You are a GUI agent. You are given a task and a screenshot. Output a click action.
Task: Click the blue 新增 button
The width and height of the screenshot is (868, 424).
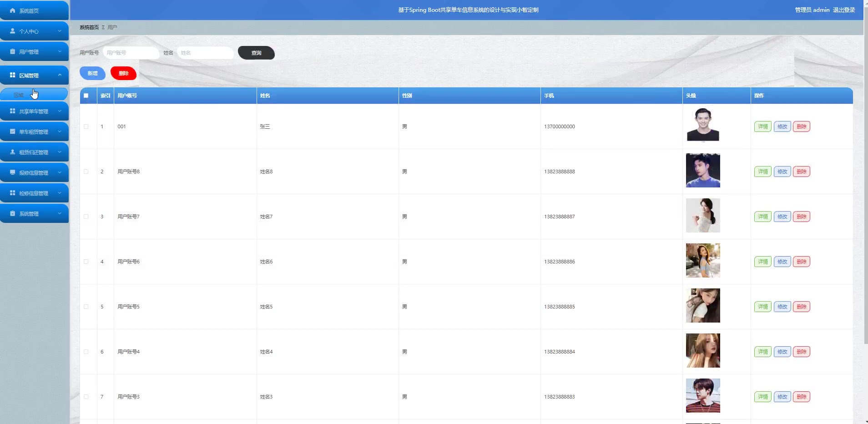(92, 73)
